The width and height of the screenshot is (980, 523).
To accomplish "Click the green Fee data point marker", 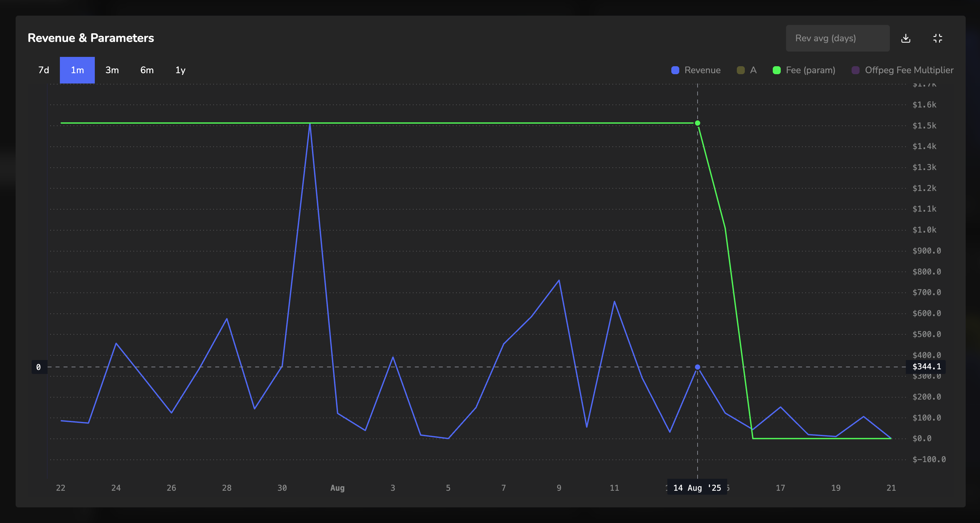I will (697, 123).
